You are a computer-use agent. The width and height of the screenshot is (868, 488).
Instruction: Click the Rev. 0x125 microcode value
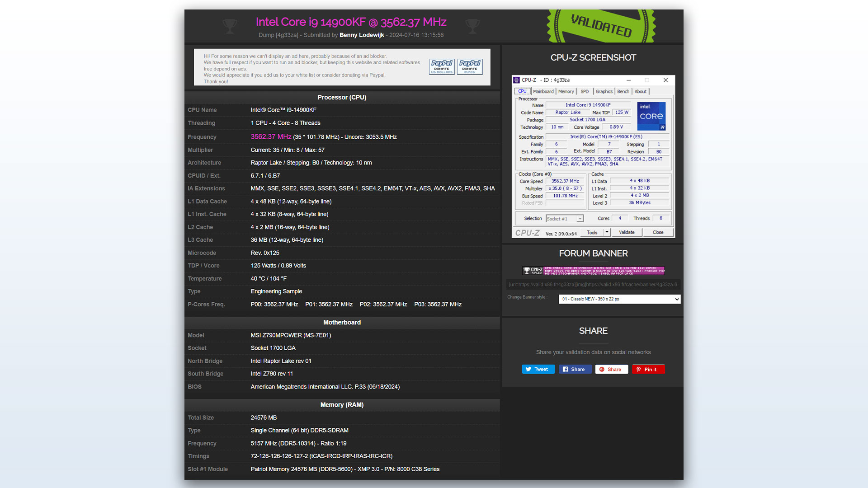click(x=265, y=253)
